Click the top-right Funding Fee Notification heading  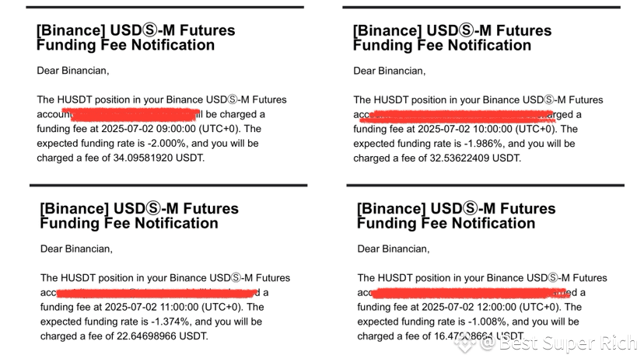coord(452,38)
